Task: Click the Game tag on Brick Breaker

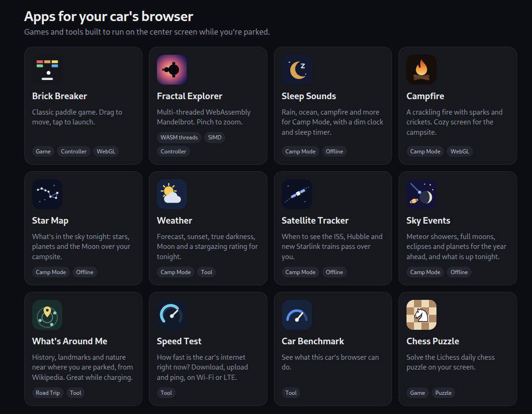Action: coord(43,152)
